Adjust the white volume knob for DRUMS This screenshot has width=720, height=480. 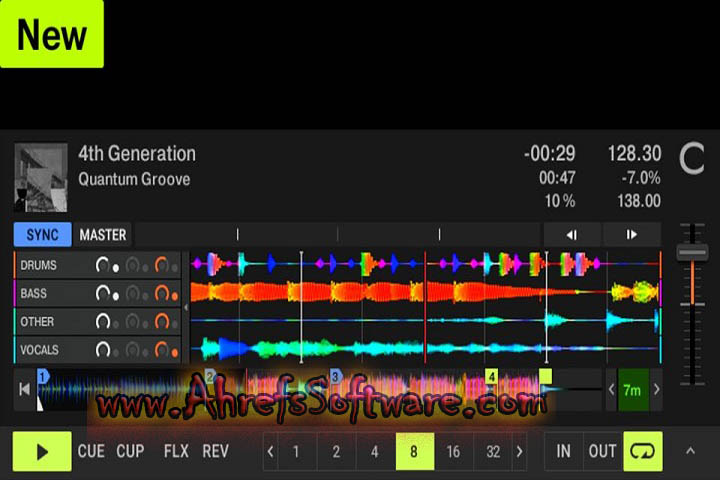click(102, 265)
